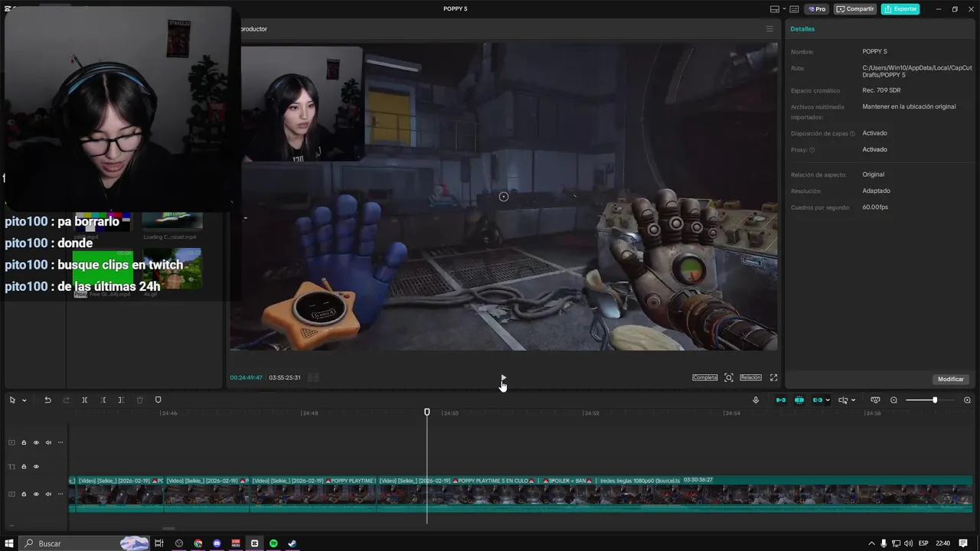Click the playhead marker on the timeline ruler
Viewport: 980px width, 551px height.
click(427, 412)
